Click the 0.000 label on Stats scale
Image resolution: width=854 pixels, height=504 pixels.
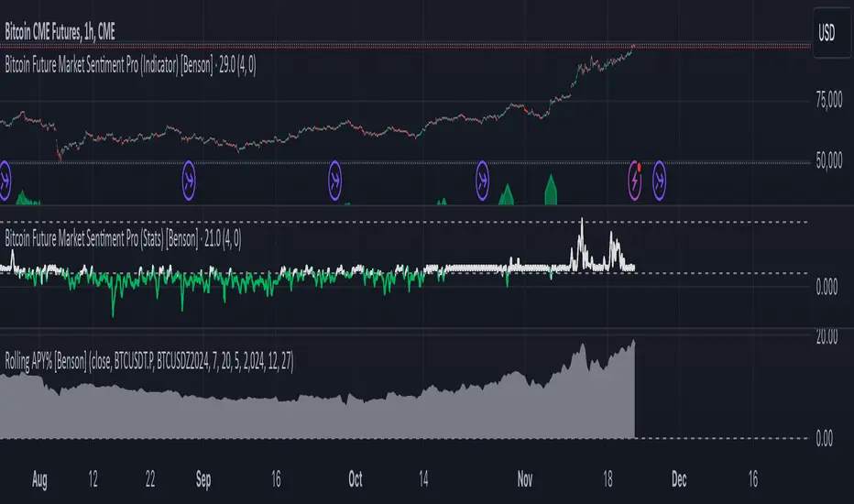click(x=827, y=287)
